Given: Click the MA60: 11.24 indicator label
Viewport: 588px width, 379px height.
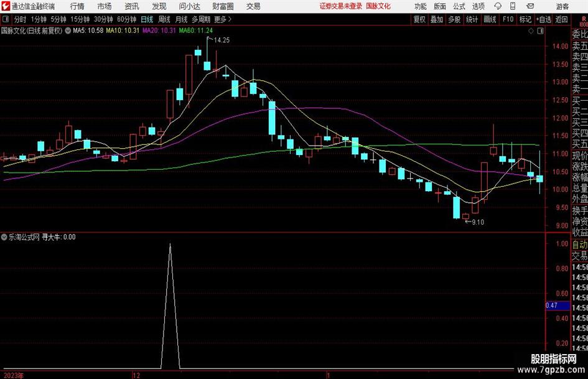Looking at the screenshot, I should click(196, 30).
